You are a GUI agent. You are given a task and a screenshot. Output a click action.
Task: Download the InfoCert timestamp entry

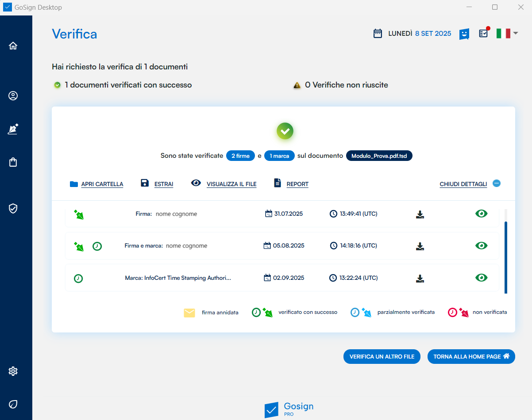(420, 279)
